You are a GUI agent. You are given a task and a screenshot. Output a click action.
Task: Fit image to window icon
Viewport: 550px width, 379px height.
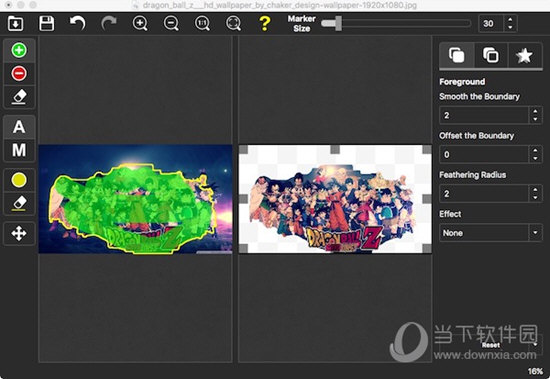click(x=233, y=24)
